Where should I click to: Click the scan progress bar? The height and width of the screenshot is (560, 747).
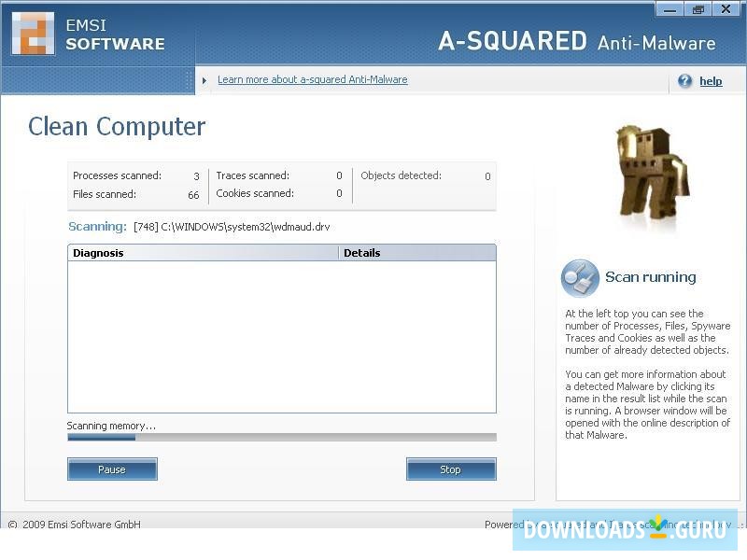(282, 437)
